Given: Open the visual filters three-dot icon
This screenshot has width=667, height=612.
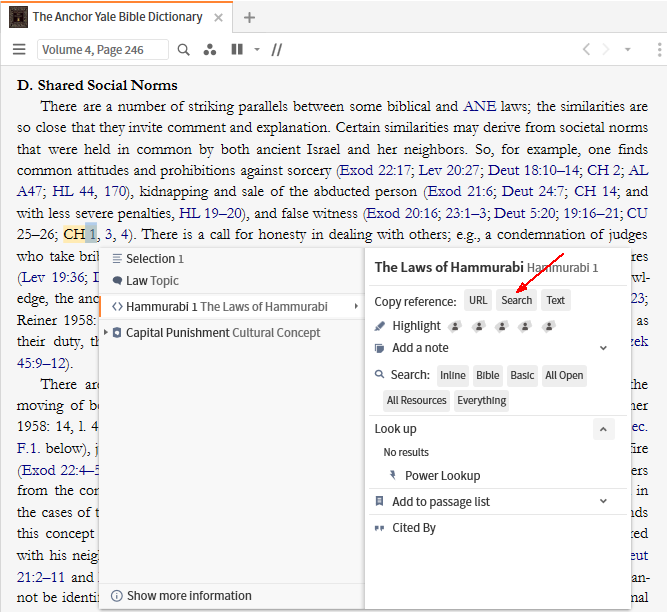Looking at the screenshot, I should click(209, 50).
